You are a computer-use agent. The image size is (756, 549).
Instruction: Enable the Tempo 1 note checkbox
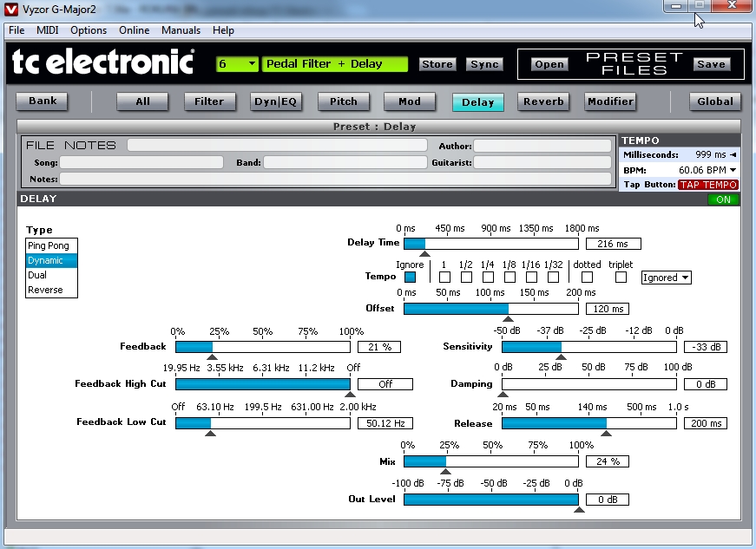point(444,278)
